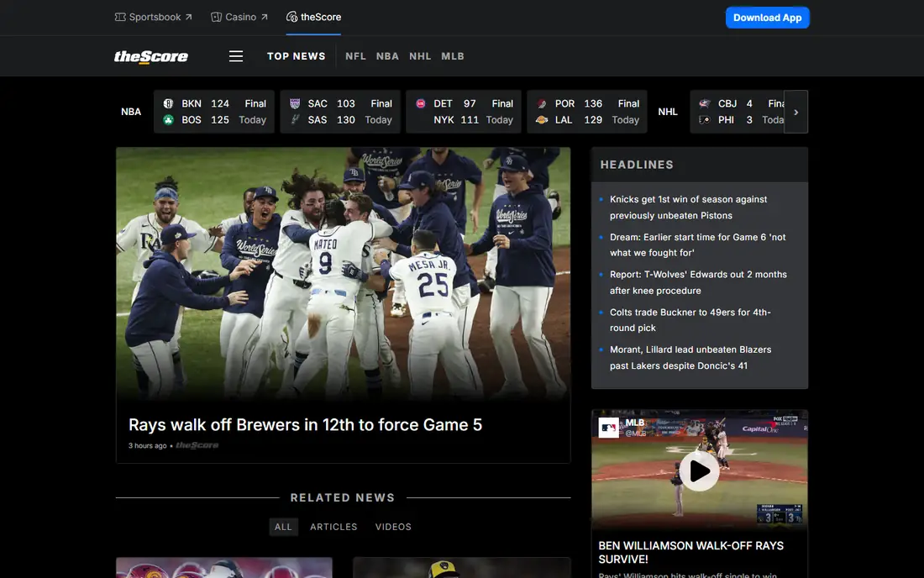The height and width of the screenshot is (578, 924).
Task: Open the Brewers player related news thumbnail
Action: pyautogui.click(x=461, y=568)
